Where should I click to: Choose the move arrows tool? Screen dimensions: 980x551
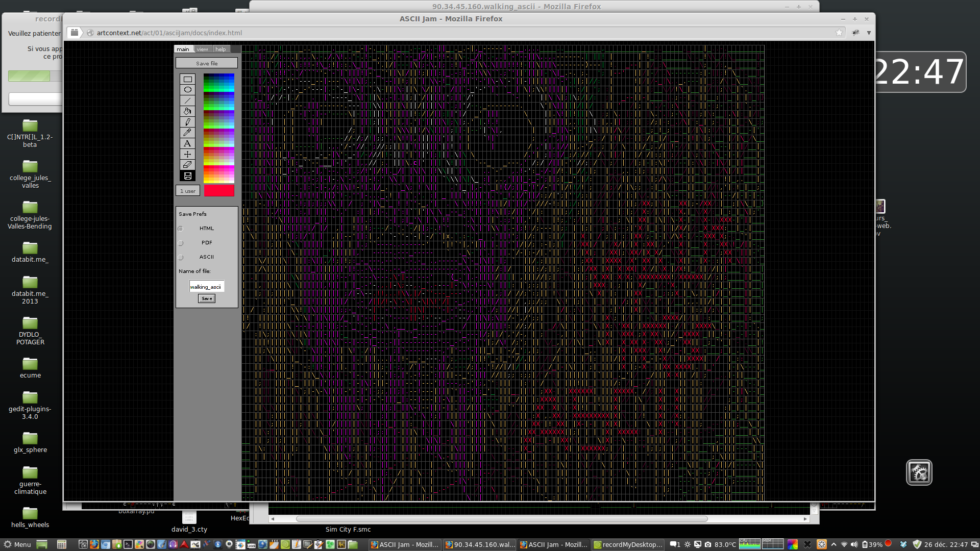[x=187, y=154]
